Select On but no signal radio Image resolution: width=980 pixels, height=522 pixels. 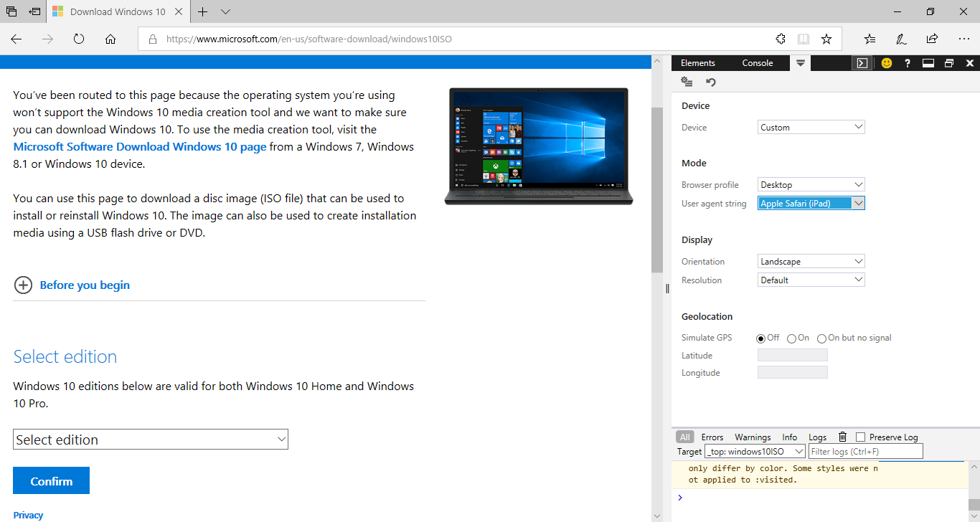(821, 338)
